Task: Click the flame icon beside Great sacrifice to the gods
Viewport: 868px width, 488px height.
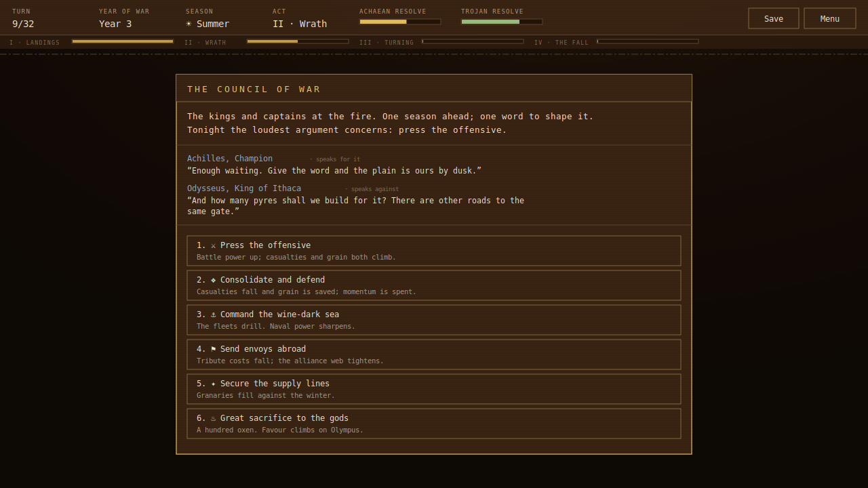Action: (213, 418)
